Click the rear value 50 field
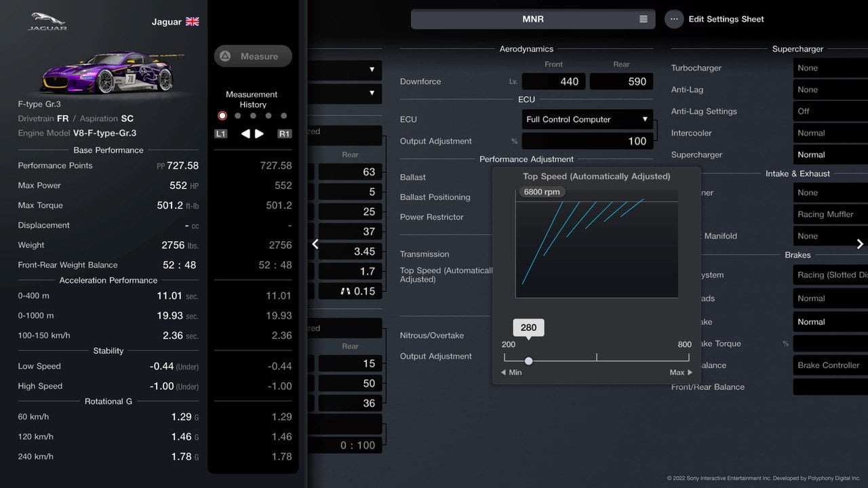 (x=350, y=384)
